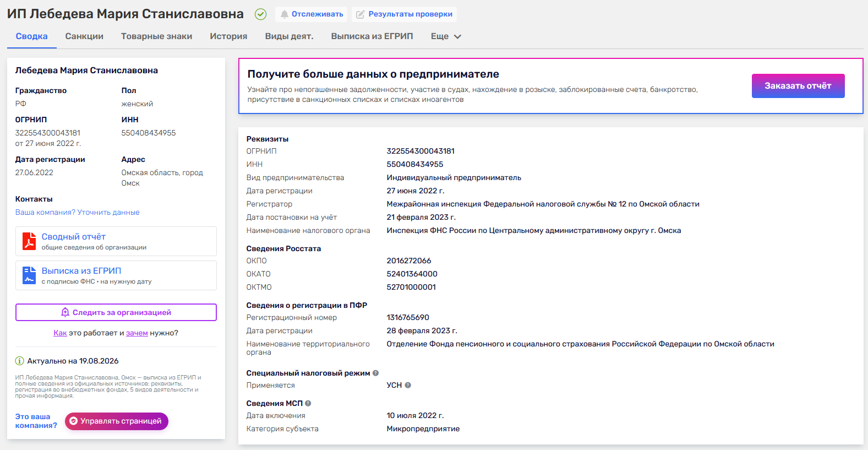This screenshot has height=450, width=868.
Task: Click the Как link
Action: [x=60, y=333]
